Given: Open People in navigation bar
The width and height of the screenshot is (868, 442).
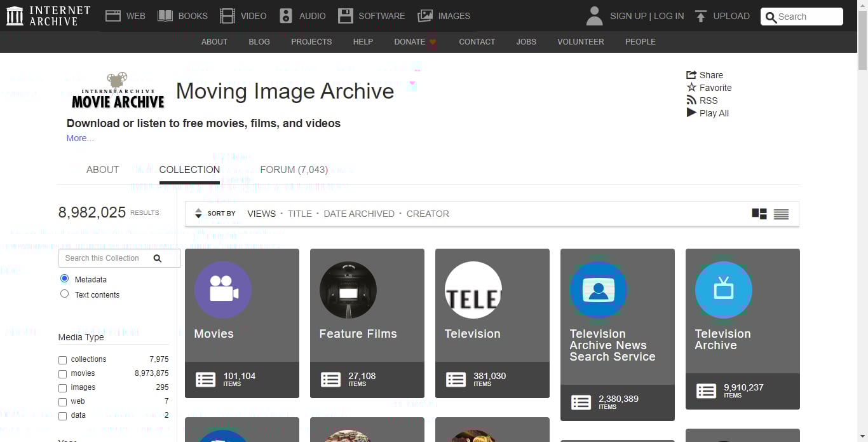Looking at the screenshot, I should [641, 42].
